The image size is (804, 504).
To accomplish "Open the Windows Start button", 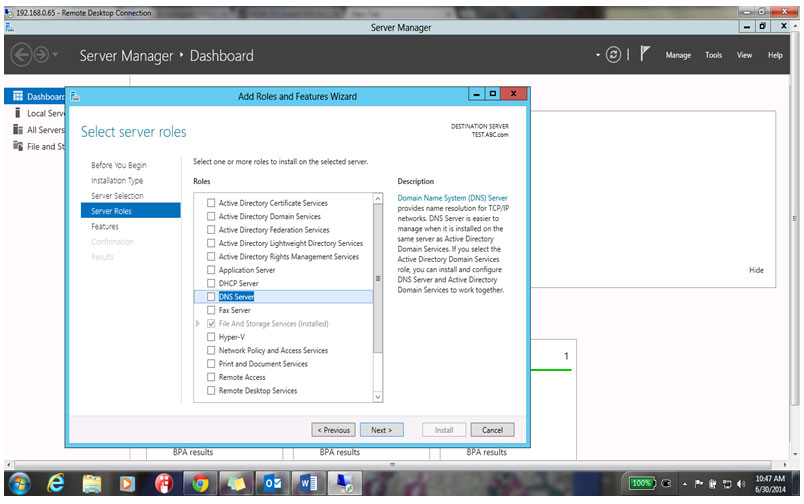I will click(19, 483).
